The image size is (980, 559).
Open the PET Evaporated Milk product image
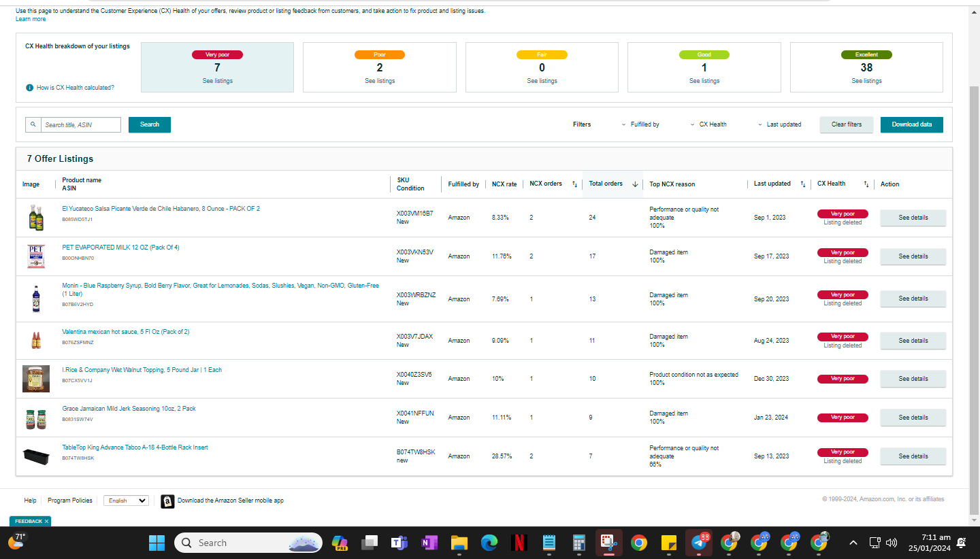(x=36, y=256)
